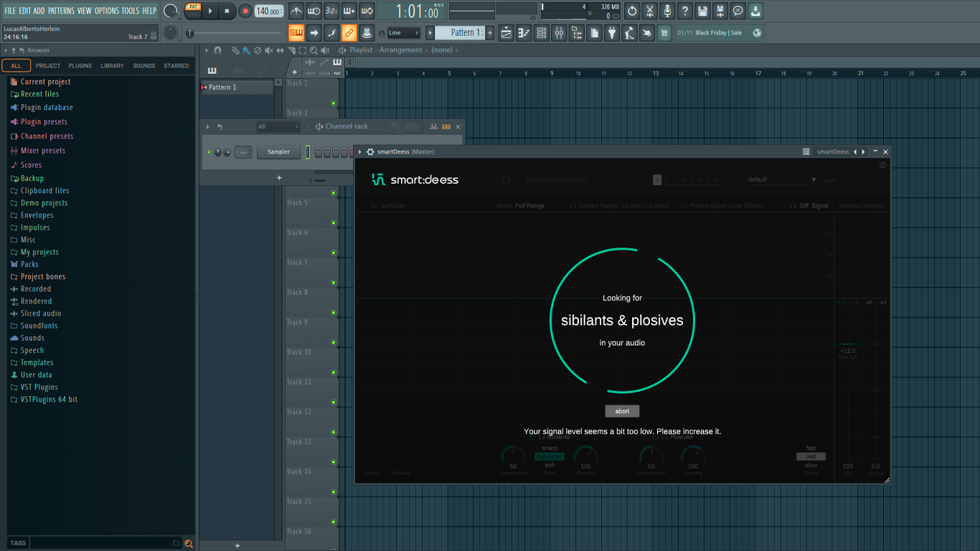
Task: Click the channel rack graph editor icon
Action: [433, 127]
